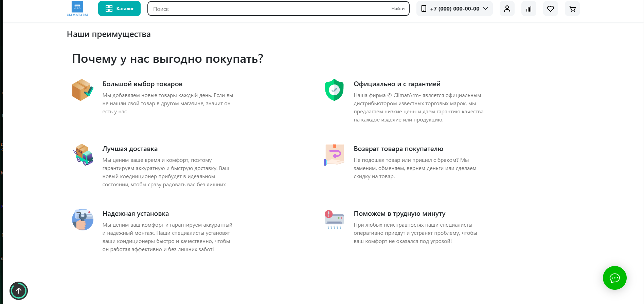Open the Каталог menu button
Screen dimensions: 644x304
119,8
